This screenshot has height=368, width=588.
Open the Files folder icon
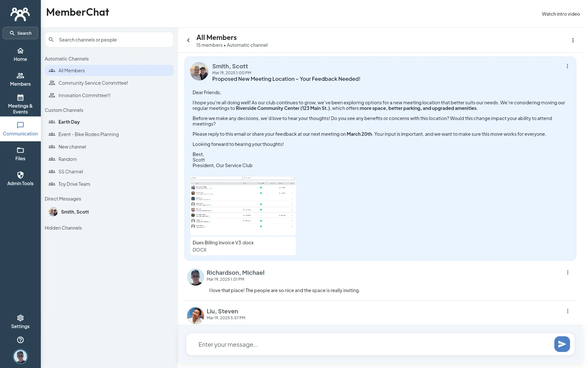20,150
